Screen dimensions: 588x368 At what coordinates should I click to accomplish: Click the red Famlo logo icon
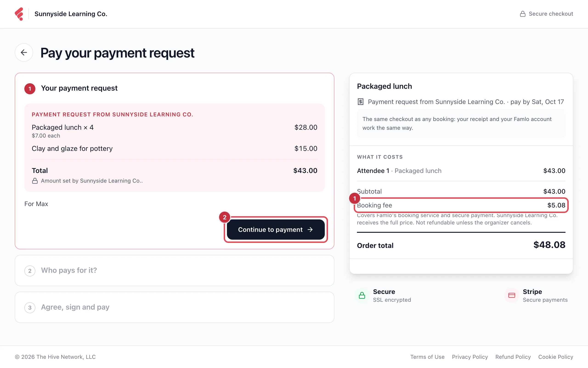point(19,14)
